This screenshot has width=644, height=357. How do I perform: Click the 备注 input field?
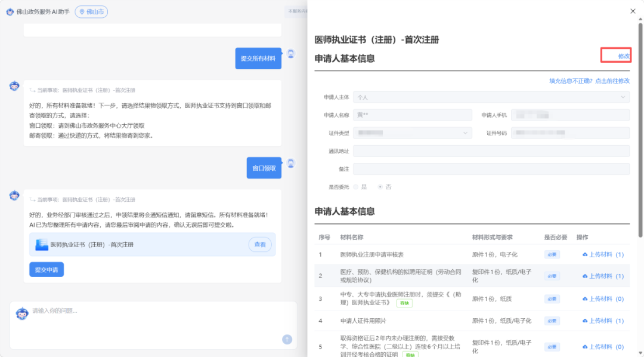coord(491,168)
